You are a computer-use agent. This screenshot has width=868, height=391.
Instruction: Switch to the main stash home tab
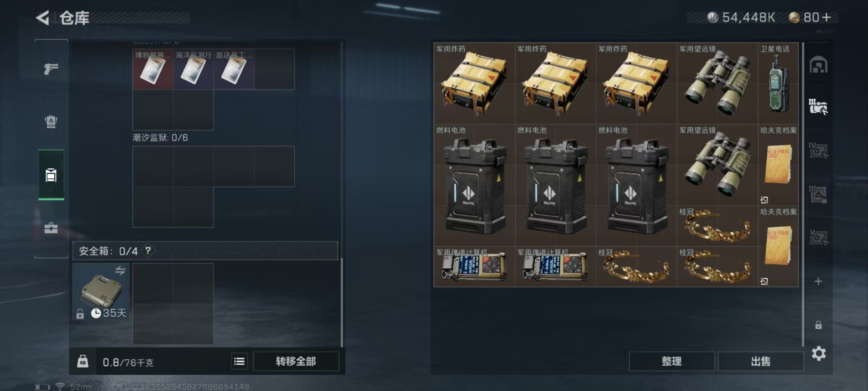(x=818, y=65)
